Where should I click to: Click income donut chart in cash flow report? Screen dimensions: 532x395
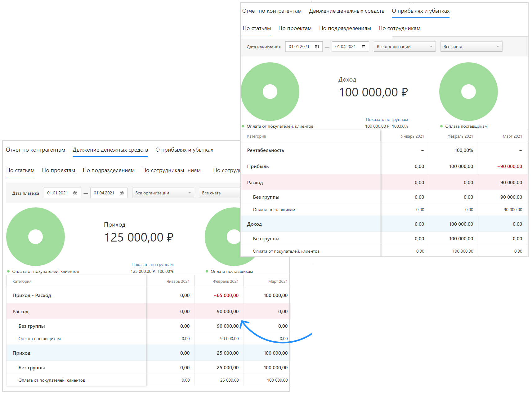point(35,237)
